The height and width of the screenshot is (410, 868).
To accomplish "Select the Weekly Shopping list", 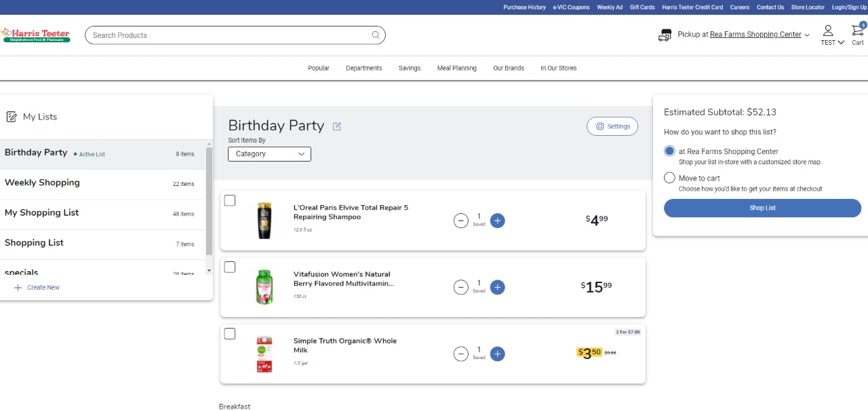I will 102,184.
